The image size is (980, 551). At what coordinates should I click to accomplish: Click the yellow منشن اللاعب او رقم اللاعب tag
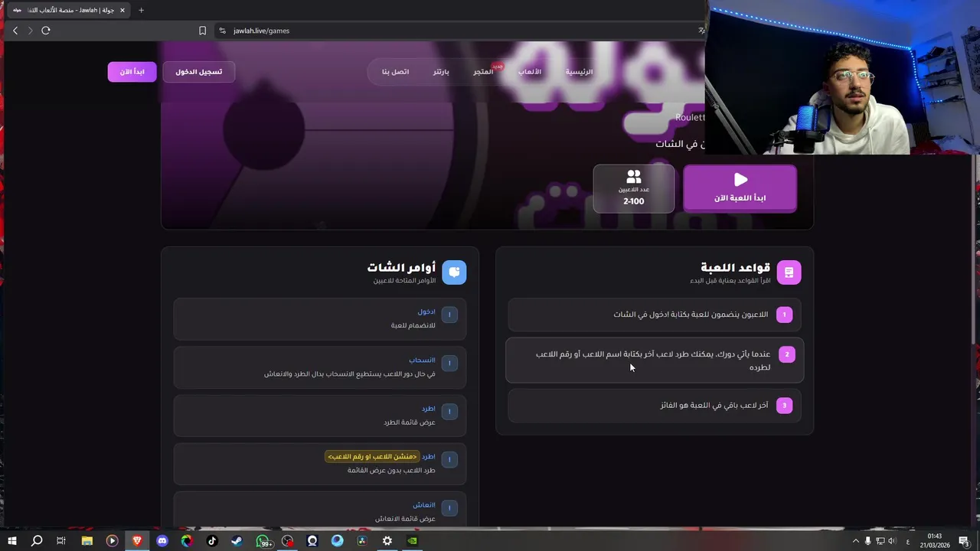(372, 457)
